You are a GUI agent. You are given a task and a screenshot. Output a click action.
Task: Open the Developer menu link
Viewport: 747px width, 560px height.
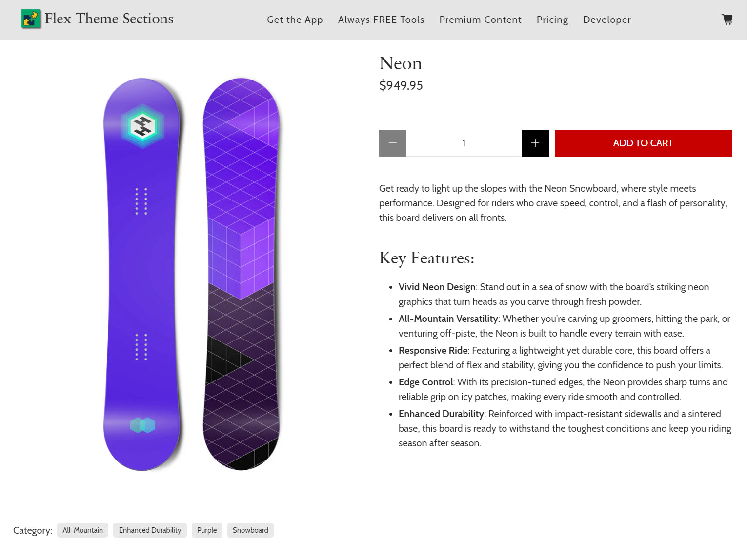(606, 20)
